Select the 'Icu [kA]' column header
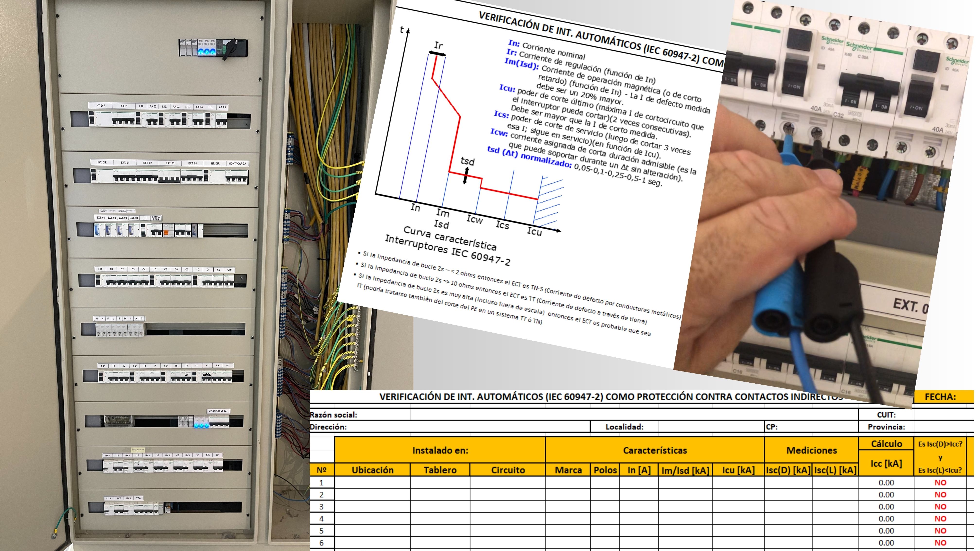 coord(738,470)
